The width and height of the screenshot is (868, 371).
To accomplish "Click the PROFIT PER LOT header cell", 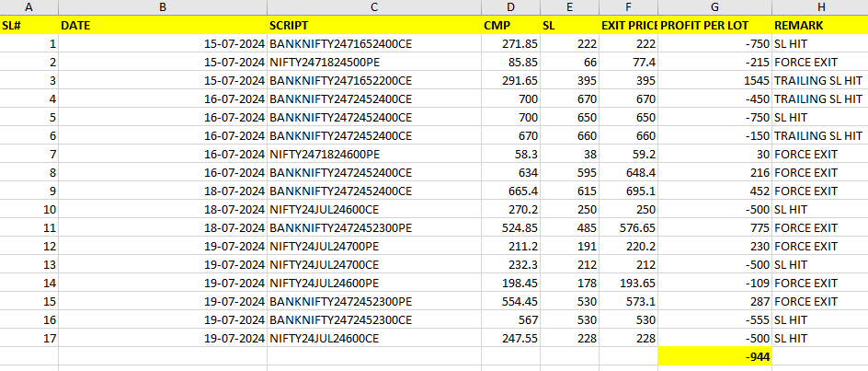I will [x=714, y=26].
